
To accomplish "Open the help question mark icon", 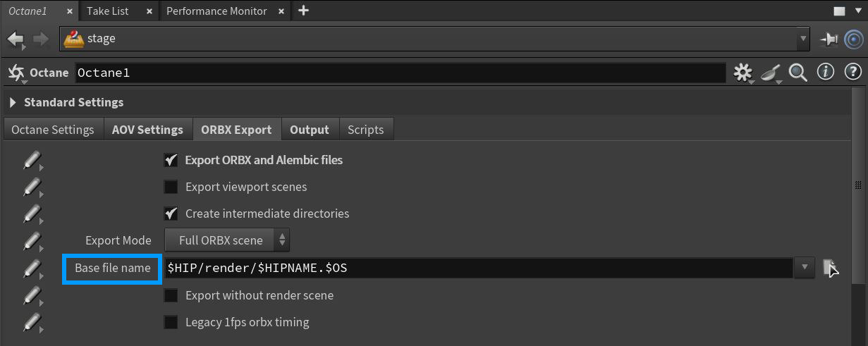I will tap(852, 73).
